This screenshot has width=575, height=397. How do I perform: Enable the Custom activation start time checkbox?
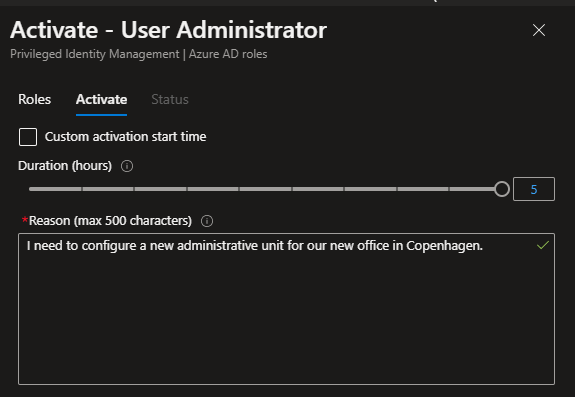click(28, 137)
